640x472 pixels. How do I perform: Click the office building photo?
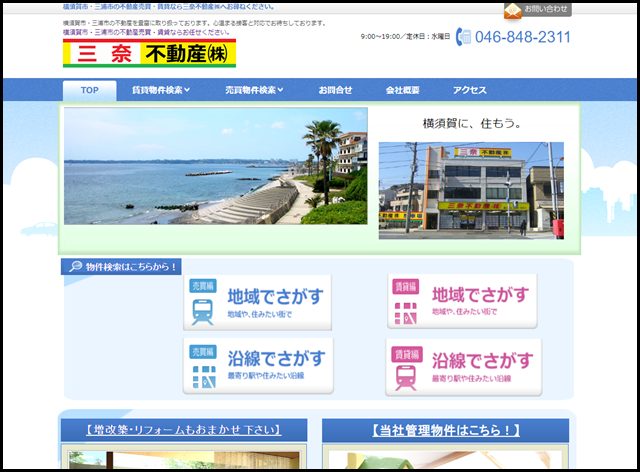click(x=471, y=191)
